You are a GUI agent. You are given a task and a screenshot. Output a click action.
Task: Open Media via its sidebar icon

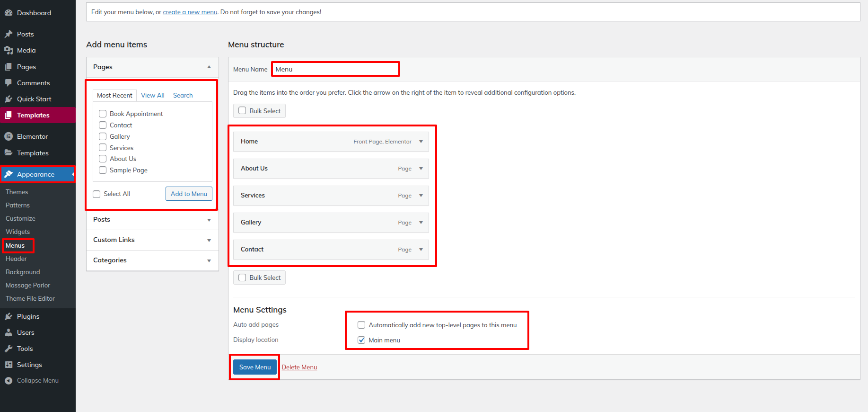coord(9,50)
